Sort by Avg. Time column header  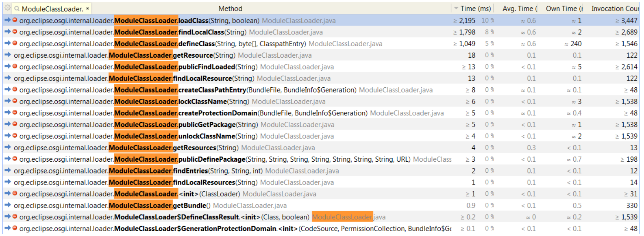point(519,9)
